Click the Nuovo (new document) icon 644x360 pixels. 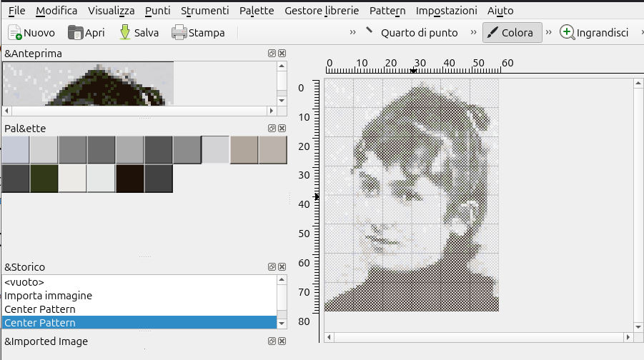(x=14, y=32)
